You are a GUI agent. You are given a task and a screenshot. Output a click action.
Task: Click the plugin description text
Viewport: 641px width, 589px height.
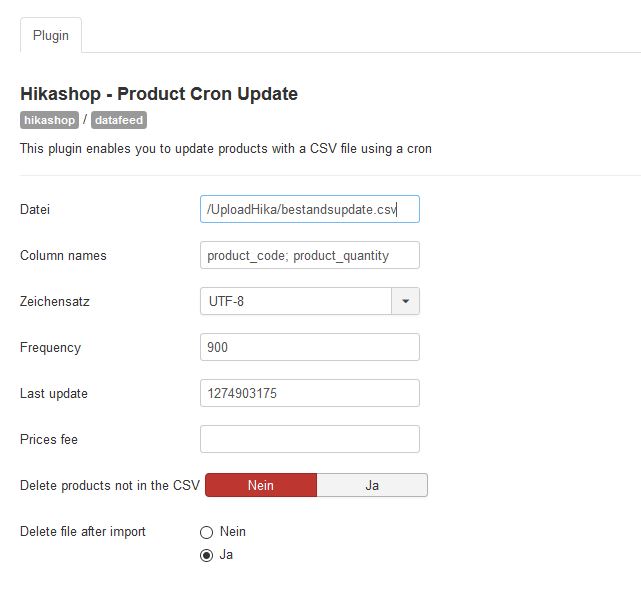click(226, 149)
